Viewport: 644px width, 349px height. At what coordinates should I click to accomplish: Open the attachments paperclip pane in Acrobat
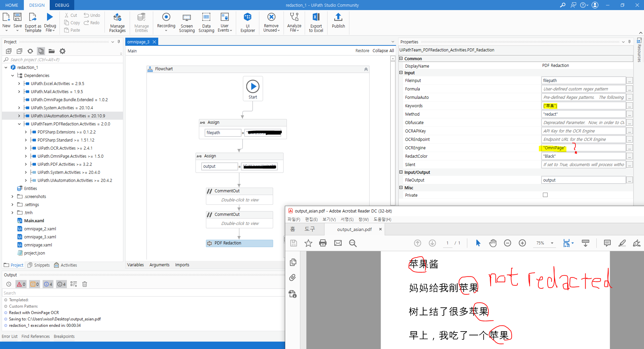coord(293,278)
